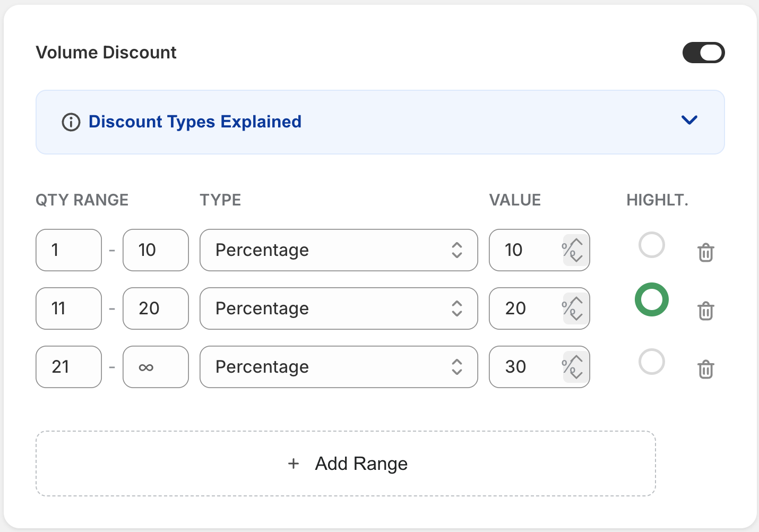
Task: Click the max quantity field showing infinity
Action: click(156, 367)
